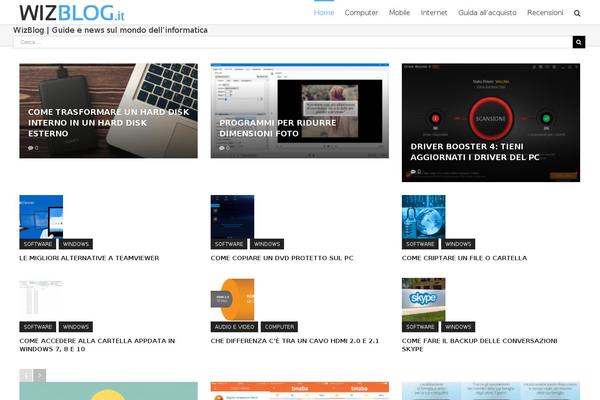Focus the Cerca search input field
The image size is (600, 400).
(293, 42)
